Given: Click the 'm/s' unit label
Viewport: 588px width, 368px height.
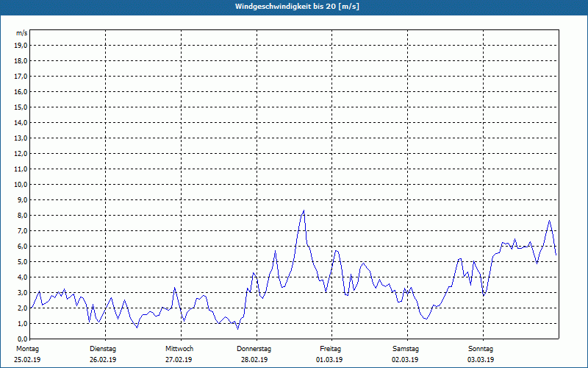Looking at the screenshot, I should [22, 33].
